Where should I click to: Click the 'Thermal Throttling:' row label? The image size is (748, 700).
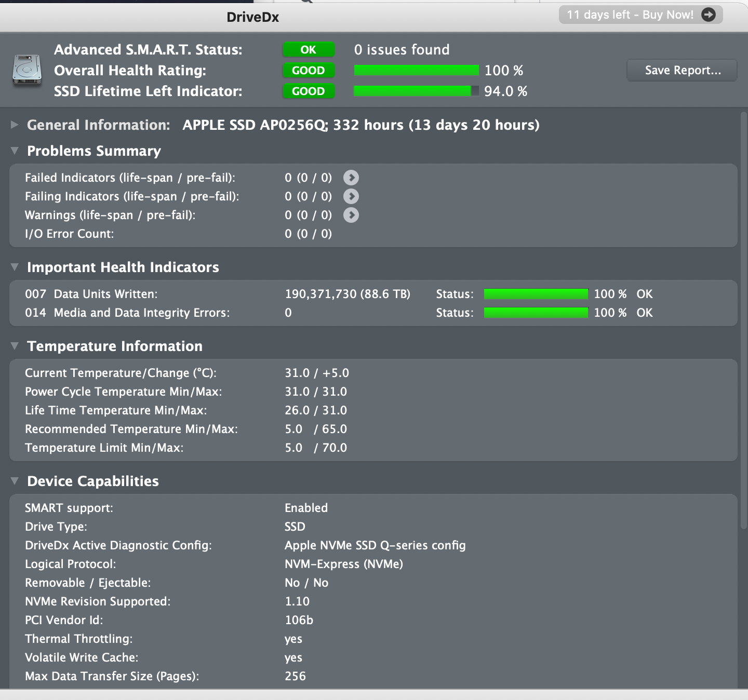[79, 639]
